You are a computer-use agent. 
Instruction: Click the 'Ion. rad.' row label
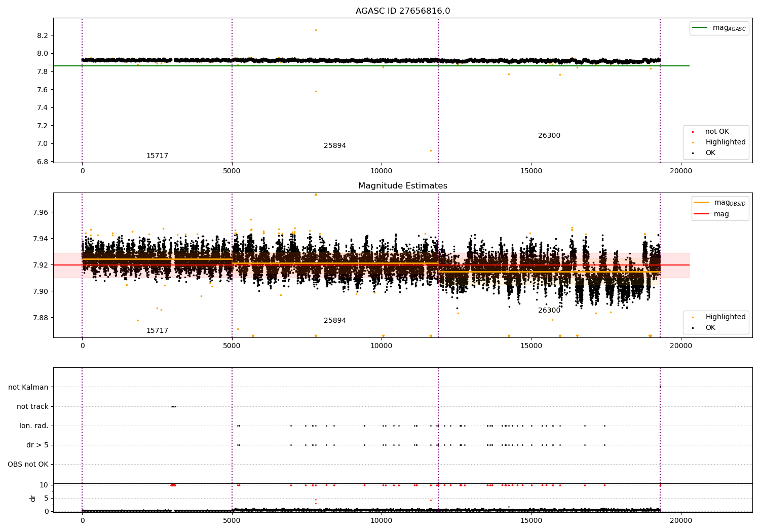(34, 426)
